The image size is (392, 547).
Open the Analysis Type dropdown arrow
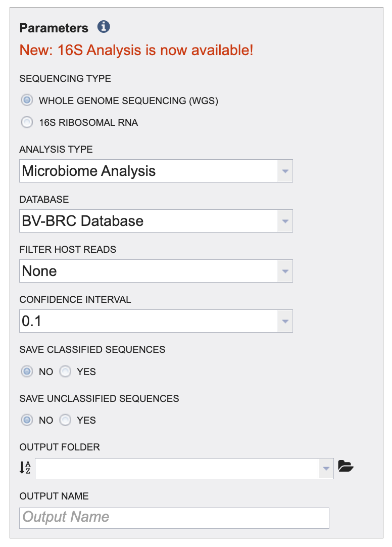(285, 171)
